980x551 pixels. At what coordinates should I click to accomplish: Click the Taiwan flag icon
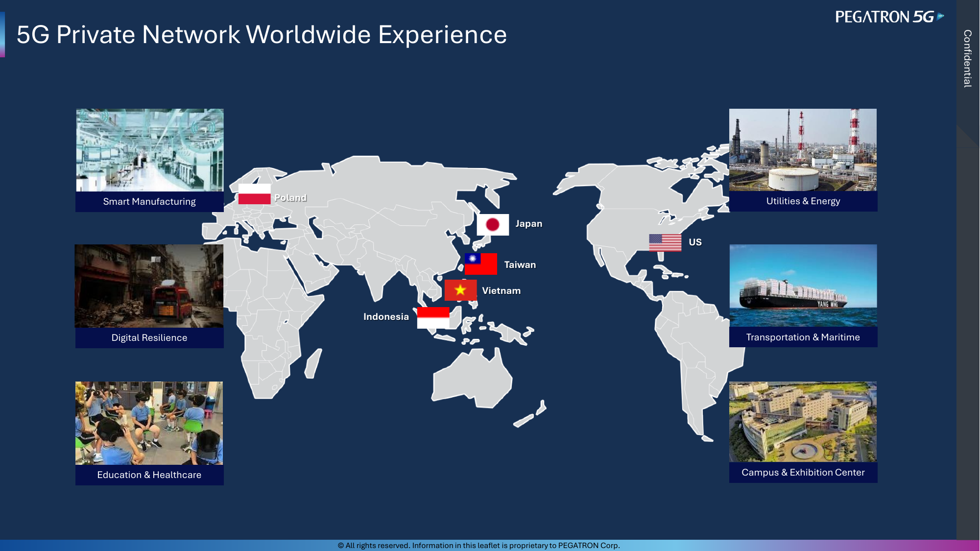click(x=481, y=264)
